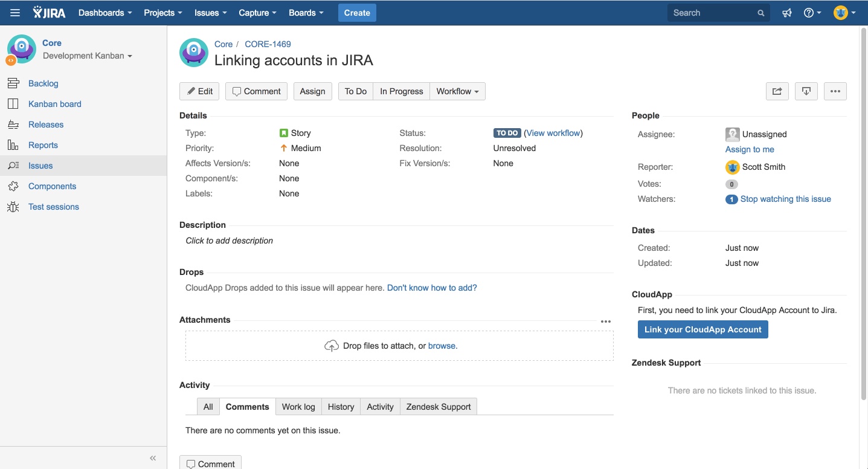Viewport: 868px width, 469px height.
Task: Click Stop watching this issue link
Action: point(786,199)
